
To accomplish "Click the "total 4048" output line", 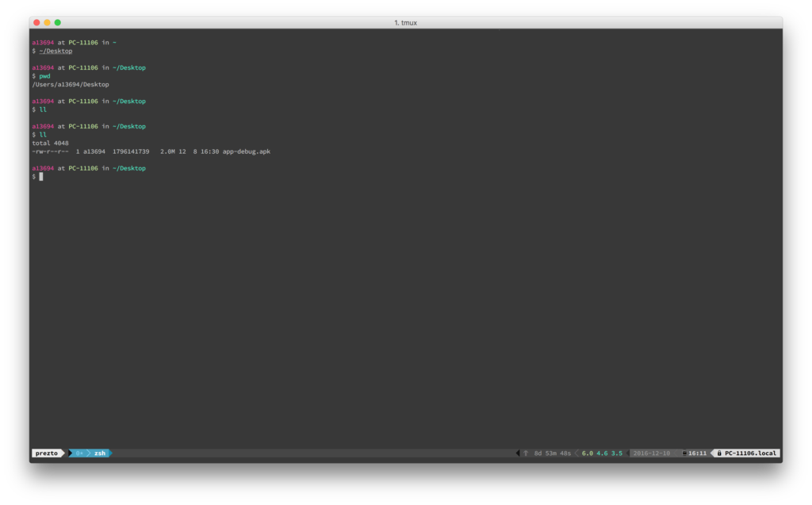I will click(50, 143).
